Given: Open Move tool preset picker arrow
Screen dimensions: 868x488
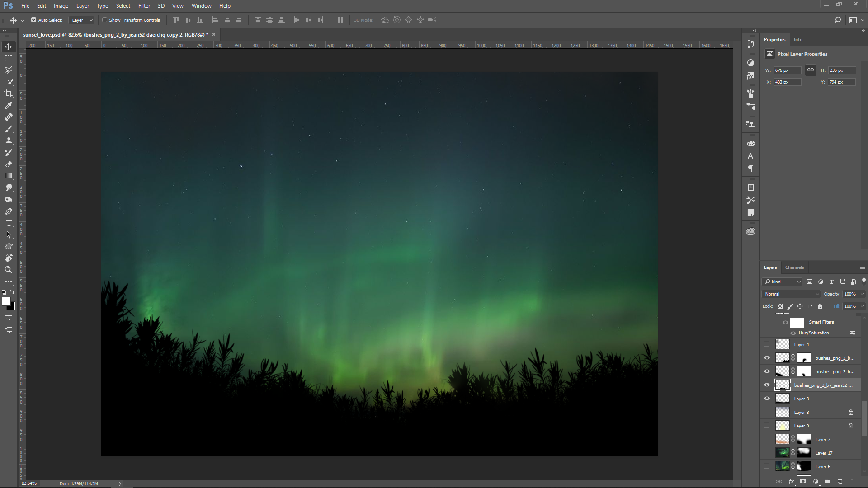Looking at the screenshot, I should tap(22, 20).
